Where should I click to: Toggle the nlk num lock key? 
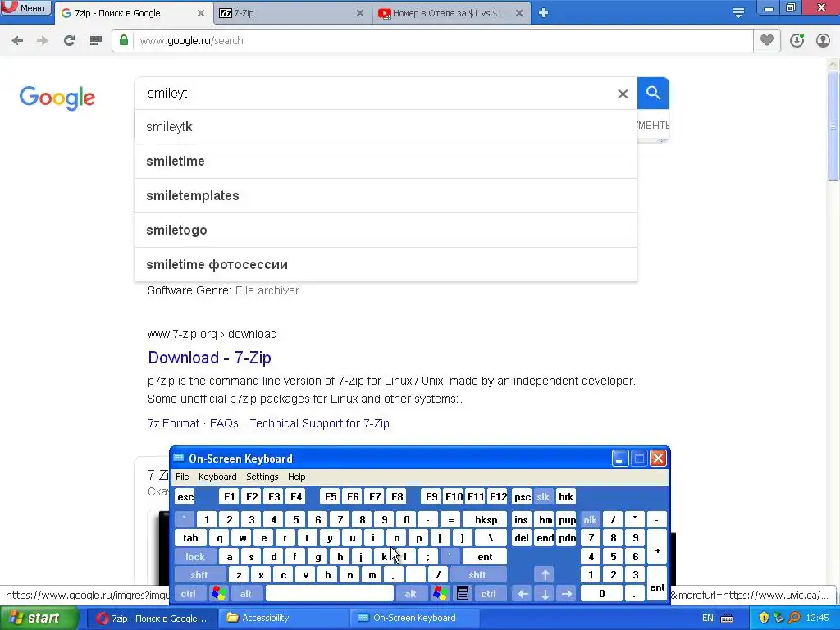(590, 519)
